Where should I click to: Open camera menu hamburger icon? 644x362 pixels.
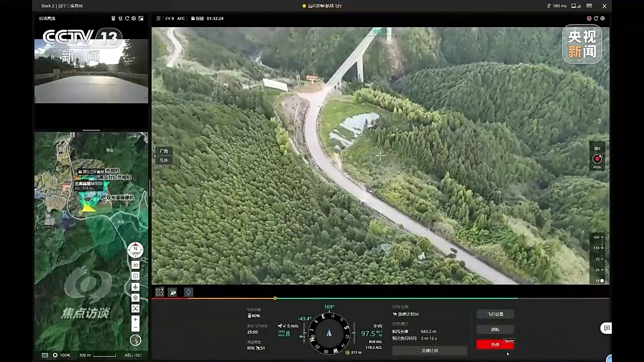[158, 18]
